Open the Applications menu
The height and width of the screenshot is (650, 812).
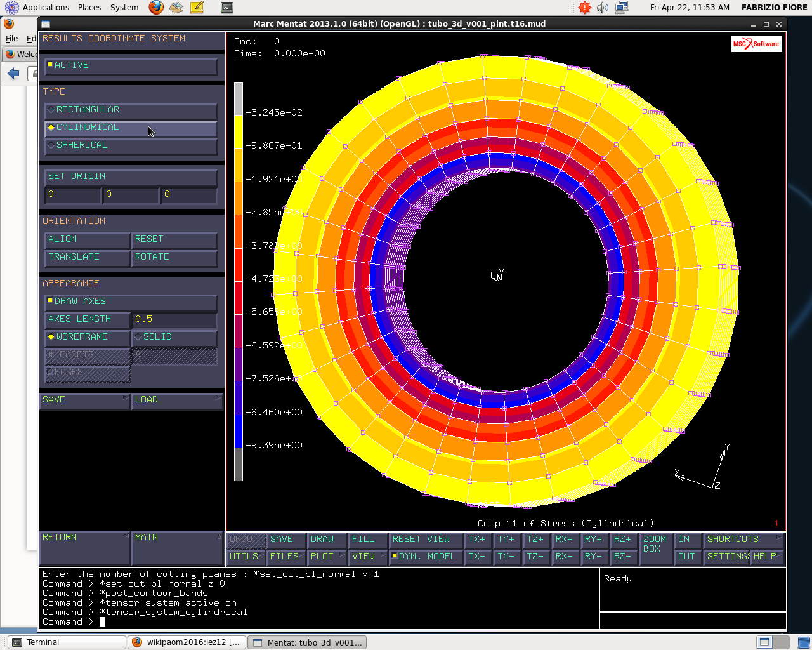(46, 8)
